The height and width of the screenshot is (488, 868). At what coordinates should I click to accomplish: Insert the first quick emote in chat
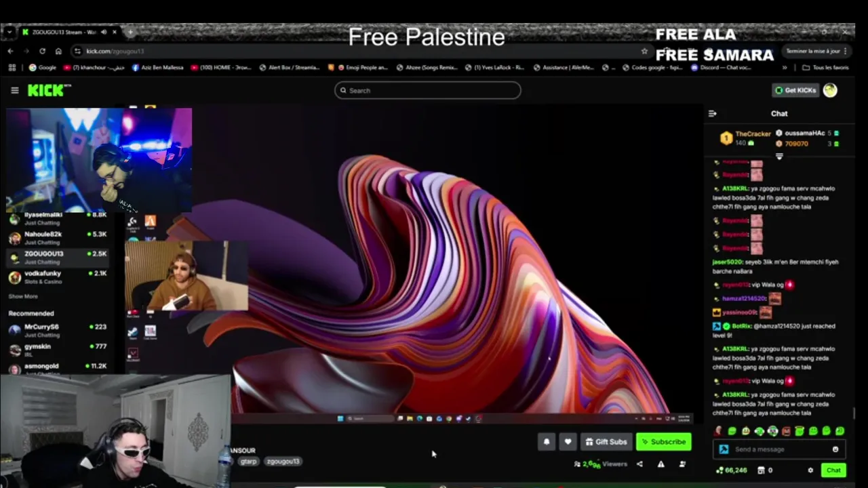718,431
